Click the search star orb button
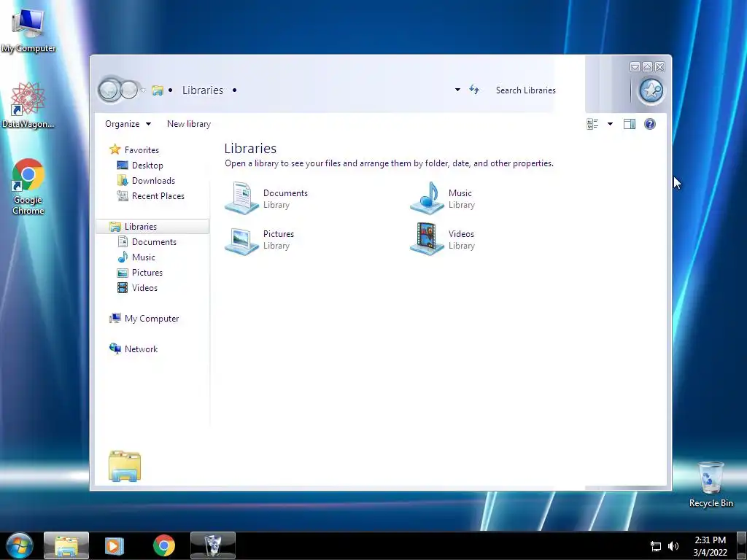 click(651, 90)
